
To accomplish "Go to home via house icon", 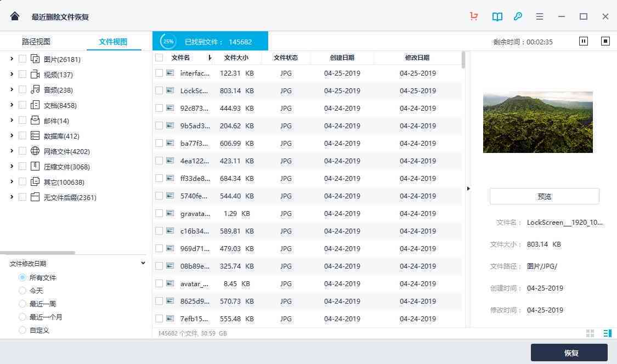I will 15,16.
